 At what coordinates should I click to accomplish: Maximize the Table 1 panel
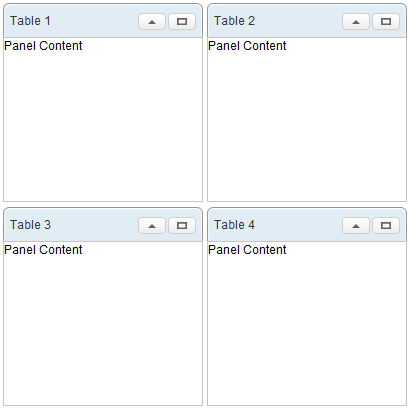[182, 22]
